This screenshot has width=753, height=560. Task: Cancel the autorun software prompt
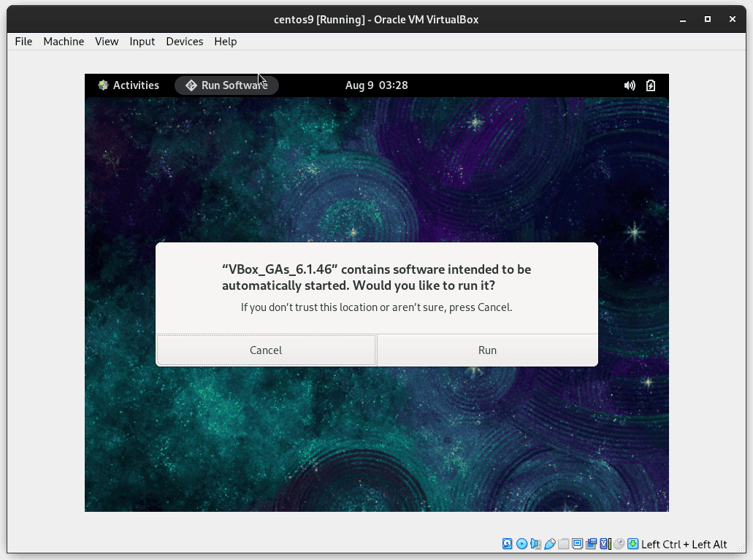tap(266, 350)
